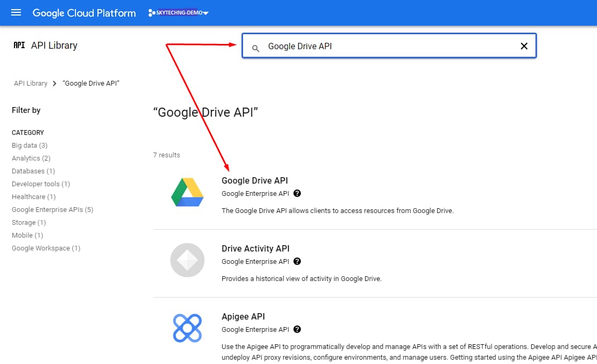The width and height of the screenshot is (597, 364).
Task: Click 'Google Enterprise API' label under Drive Activity API
Action: pyautogui.click(x=255, y=262)
